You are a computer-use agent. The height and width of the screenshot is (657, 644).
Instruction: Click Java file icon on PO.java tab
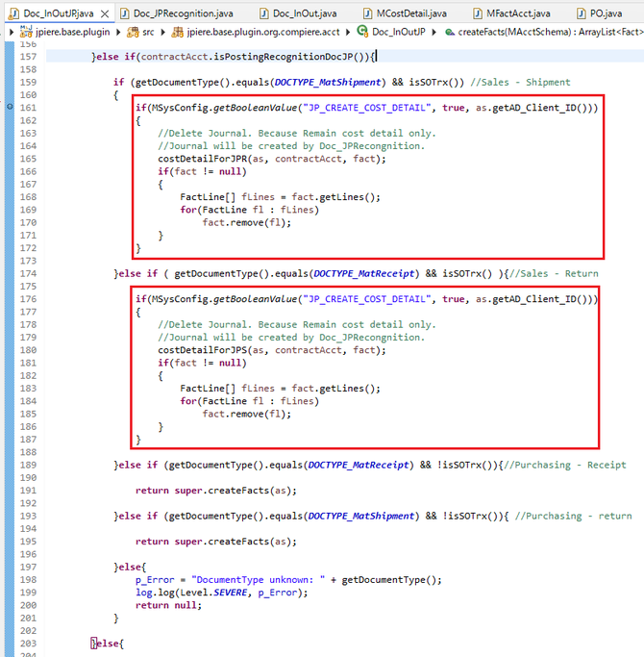coord(582,13)
